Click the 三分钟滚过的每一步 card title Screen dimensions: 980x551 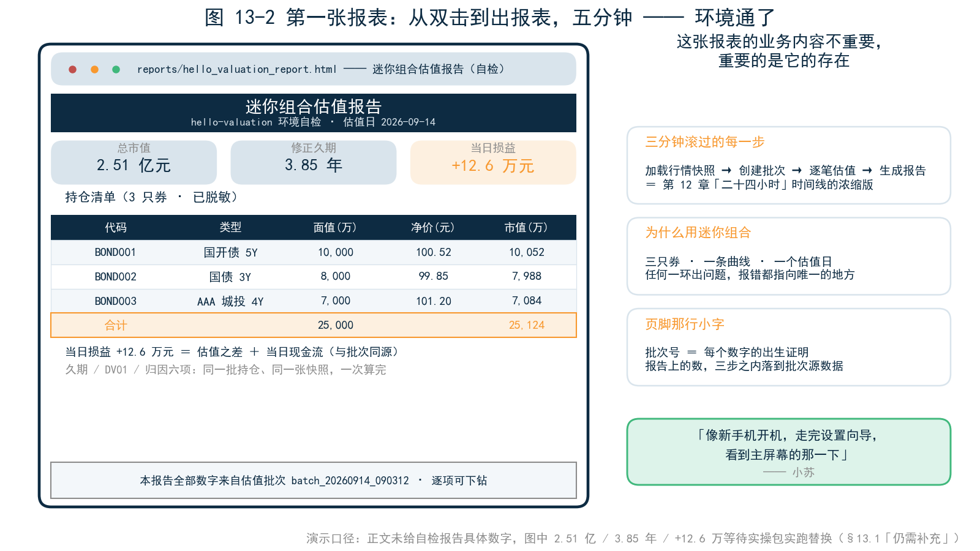(x=705, y=142)
